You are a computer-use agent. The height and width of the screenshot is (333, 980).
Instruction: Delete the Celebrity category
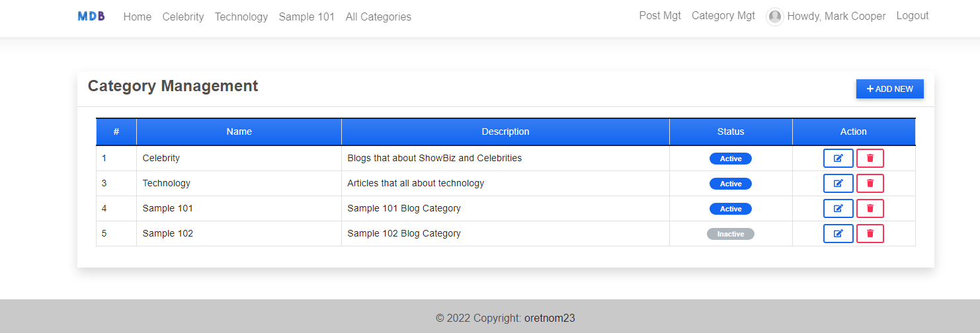(x=870, y=159)
